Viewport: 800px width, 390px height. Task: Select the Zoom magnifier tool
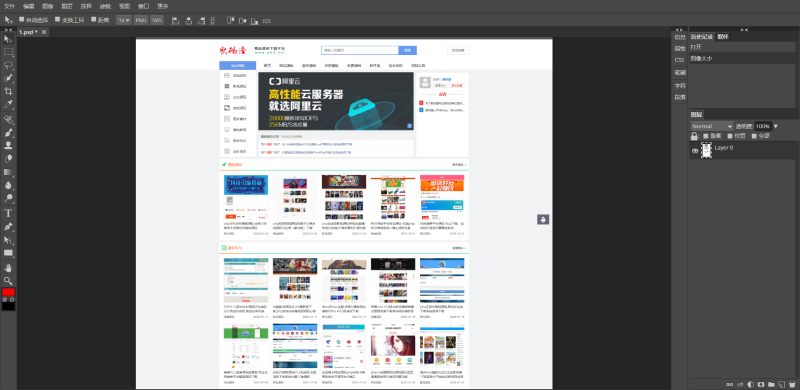8,280
